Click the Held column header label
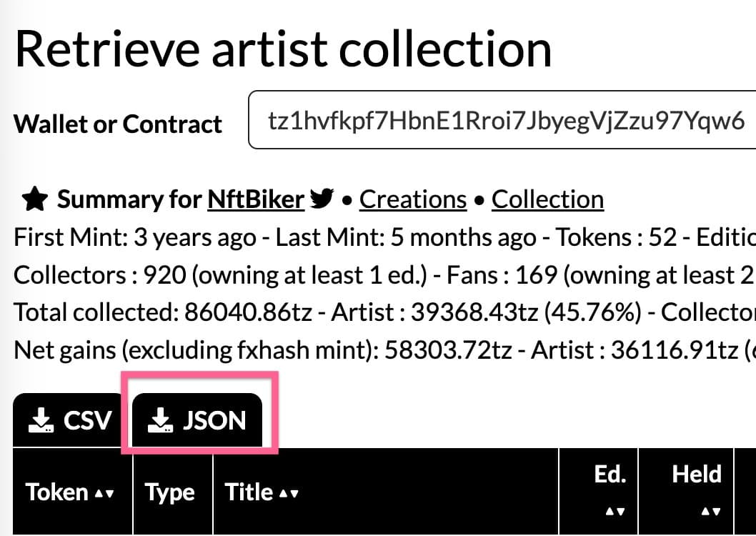 tap(697, 475)
